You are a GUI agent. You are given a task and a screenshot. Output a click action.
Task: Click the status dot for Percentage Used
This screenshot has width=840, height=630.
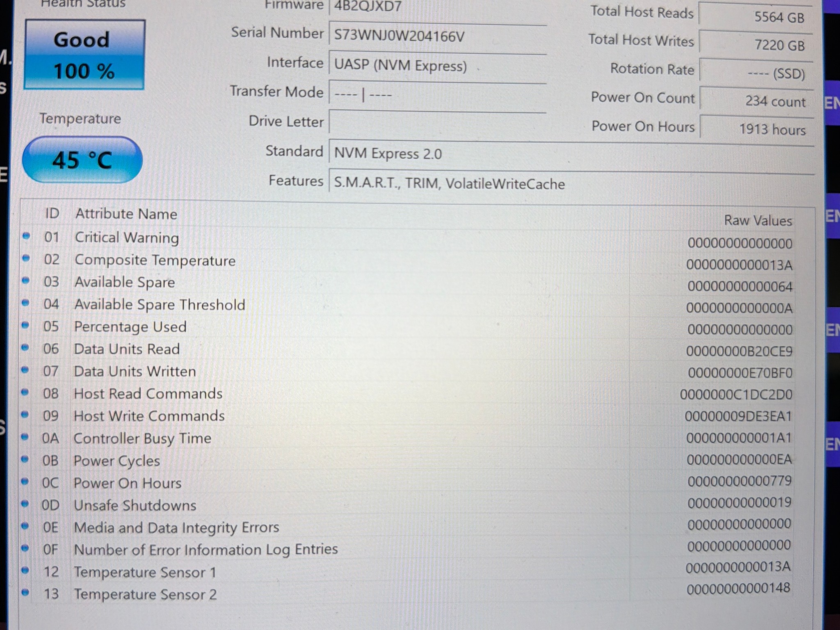point(25,325)
